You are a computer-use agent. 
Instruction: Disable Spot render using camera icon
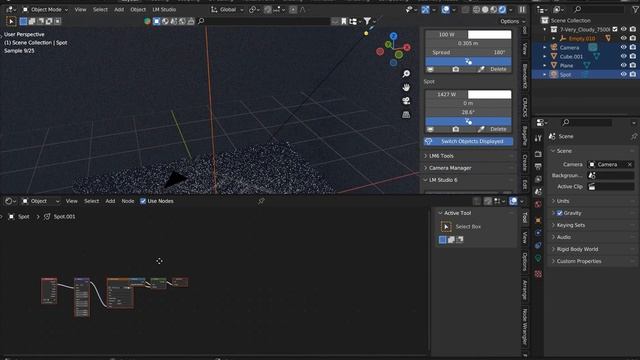(x=633, y=74)
